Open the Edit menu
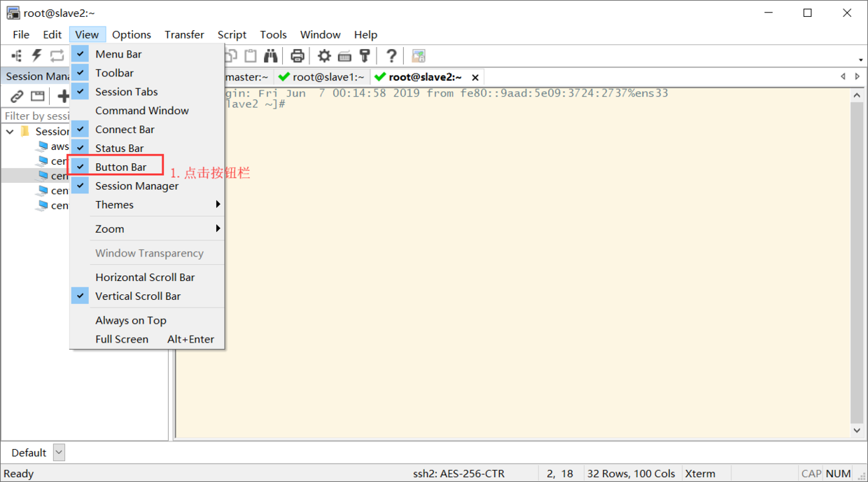Image resolution: width=868 pixels, height=482 pixels. click(x=52, y=34)
